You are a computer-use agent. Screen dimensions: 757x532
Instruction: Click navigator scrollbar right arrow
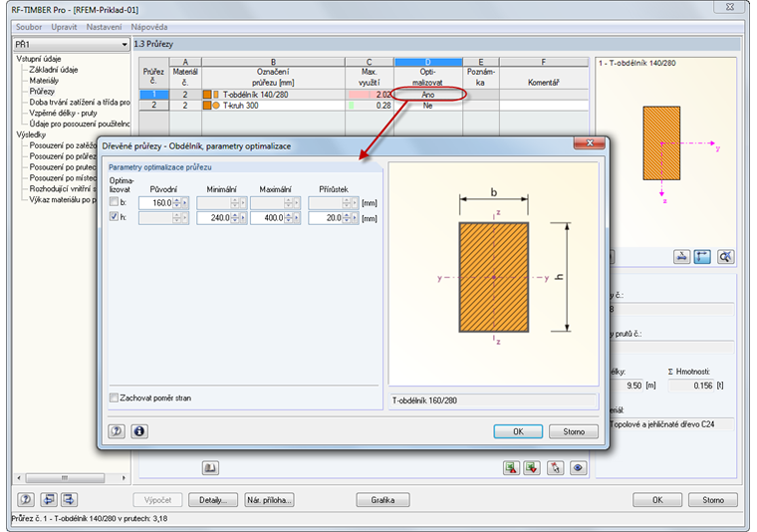[124, 478]
